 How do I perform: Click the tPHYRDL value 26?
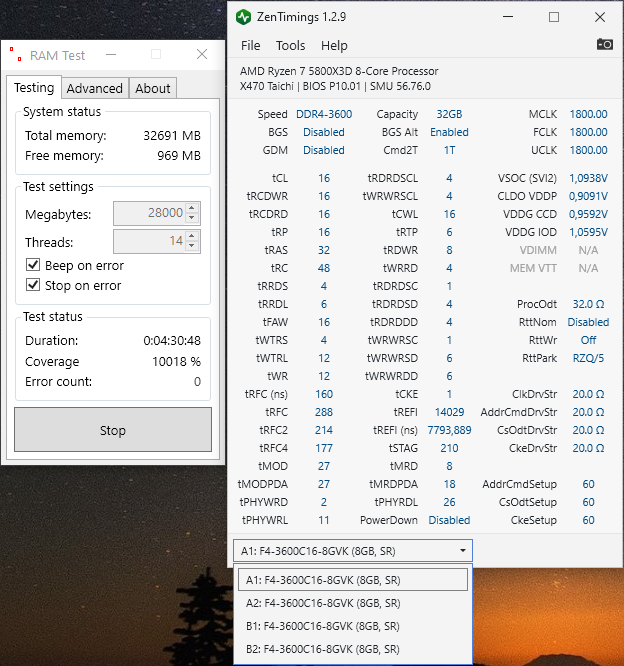[x=449, y=502]
